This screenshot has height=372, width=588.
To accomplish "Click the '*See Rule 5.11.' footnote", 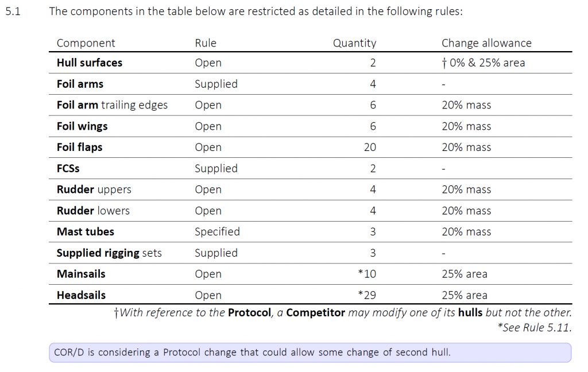I will point(535,327).
